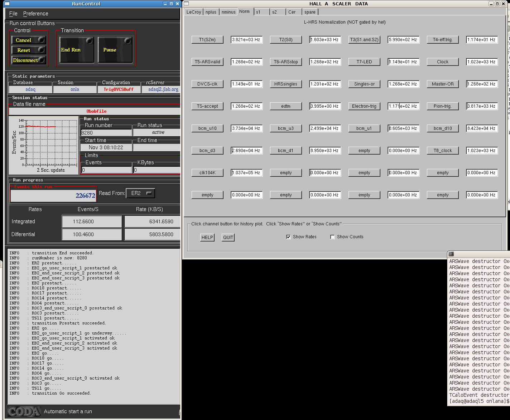Enable the Show Rates checkbox
This screenshot has height=420, width=510.
pyautogui.click(x=288, y=237)
